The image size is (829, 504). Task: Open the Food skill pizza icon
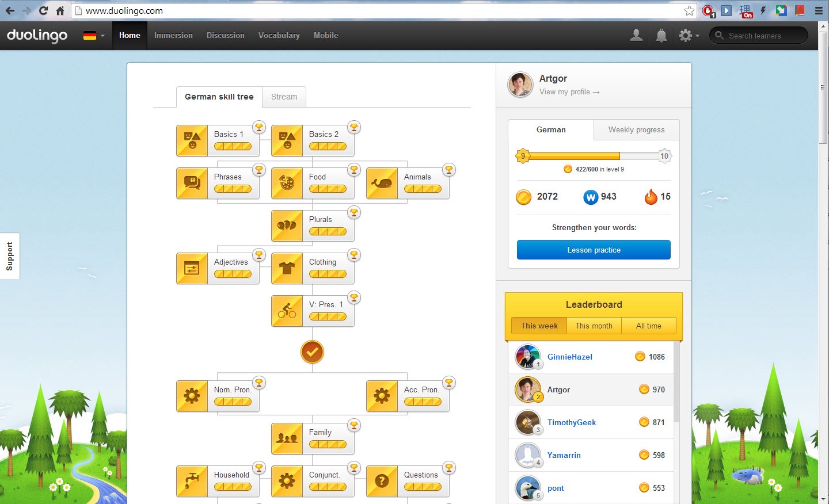pos(287,184)
